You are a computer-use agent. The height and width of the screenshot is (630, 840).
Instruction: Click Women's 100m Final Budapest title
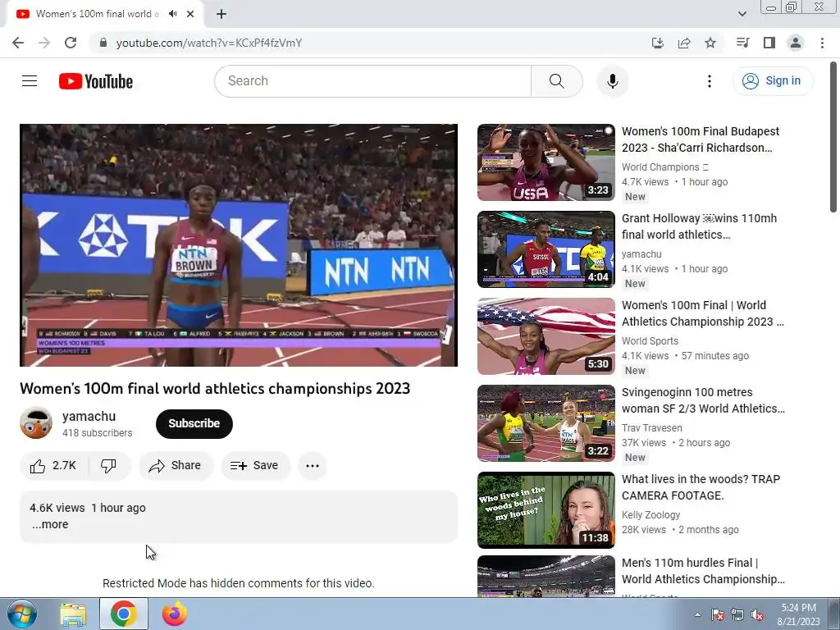coord(701,139)
